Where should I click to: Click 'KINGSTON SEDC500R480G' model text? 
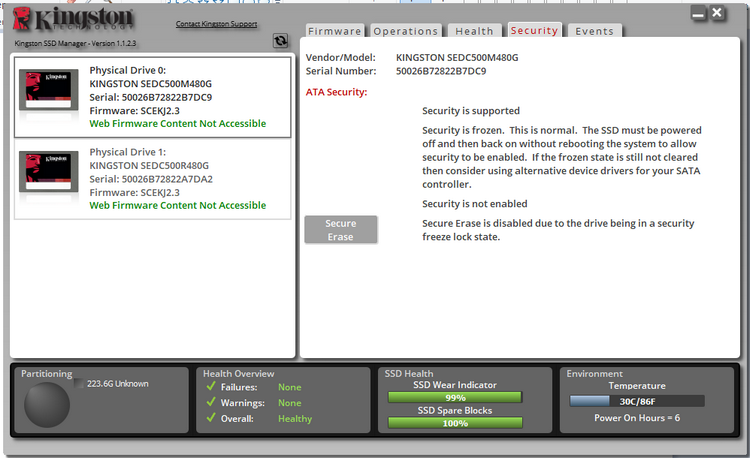149,166
